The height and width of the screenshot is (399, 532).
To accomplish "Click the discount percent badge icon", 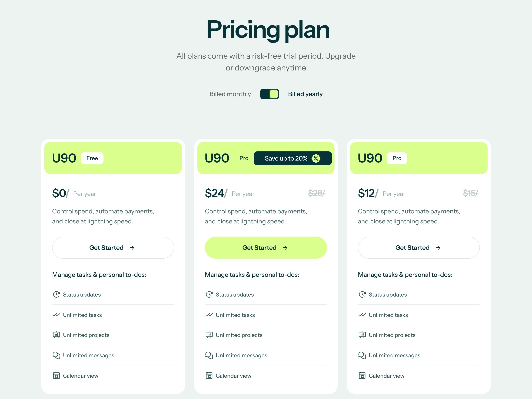I will [x=316, y=158].
